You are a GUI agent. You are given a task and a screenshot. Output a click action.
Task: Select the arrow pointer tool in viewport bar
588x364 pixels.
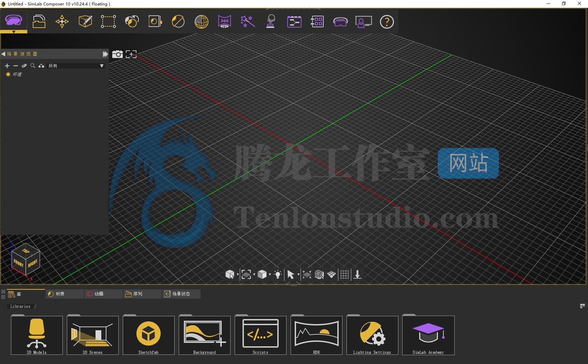pyautogui.click(x=291, y=274)
